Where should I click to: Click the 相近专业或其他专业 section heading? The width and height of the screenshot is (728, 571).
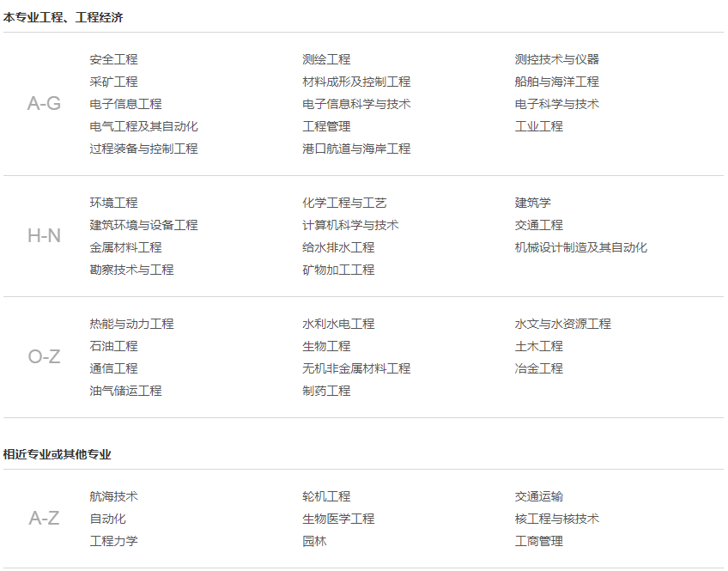(57, 454)
